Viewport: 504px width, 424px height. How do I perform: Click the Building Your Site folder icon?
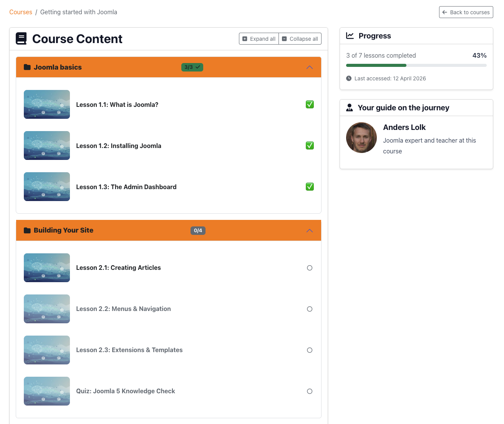point(27,230)
